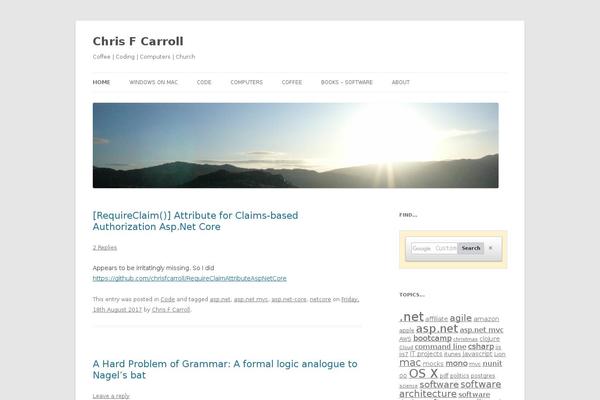Select the IT projects topic tag
600x400 pixels.
pyautogui.click(x=426, y=354)
